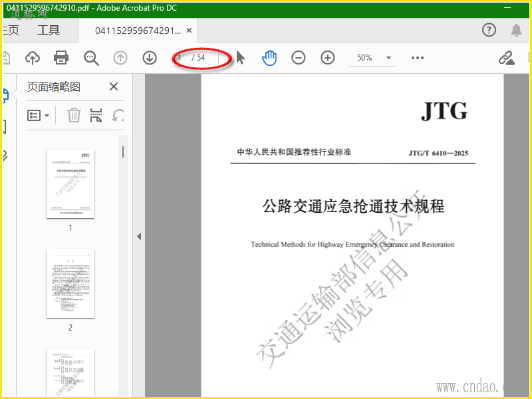Select the arrow selection tool
Viewport: 532px width, 399px height.
tap(240, 58)
